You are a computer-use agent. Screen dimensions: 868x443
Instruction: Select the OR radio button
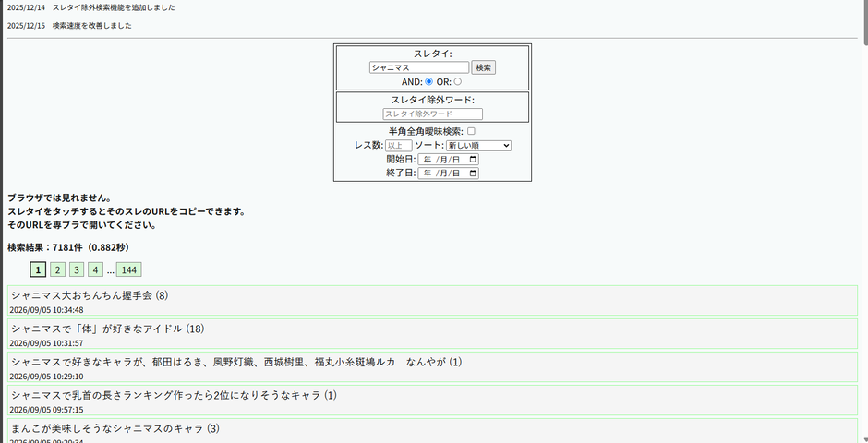tap(457, 81)
